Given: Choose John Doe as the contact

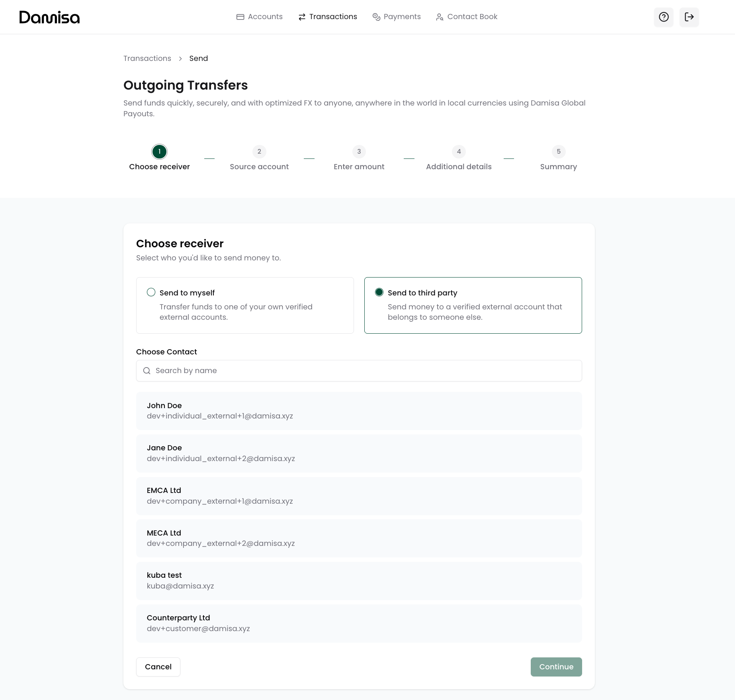Looking at the screenshot, I should click(x=358, y=411).
